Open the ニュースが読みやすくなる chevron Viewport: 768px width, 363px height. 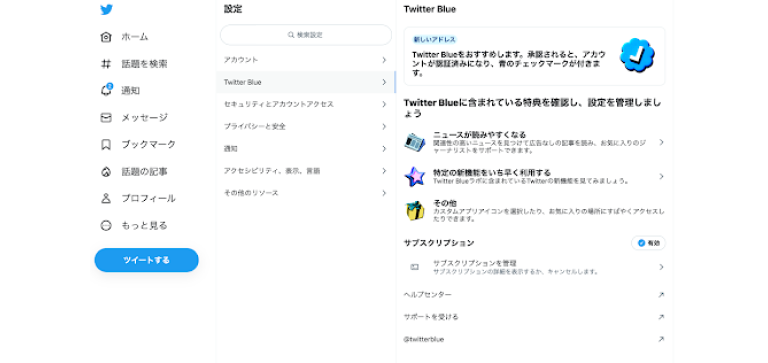[661, 142]
